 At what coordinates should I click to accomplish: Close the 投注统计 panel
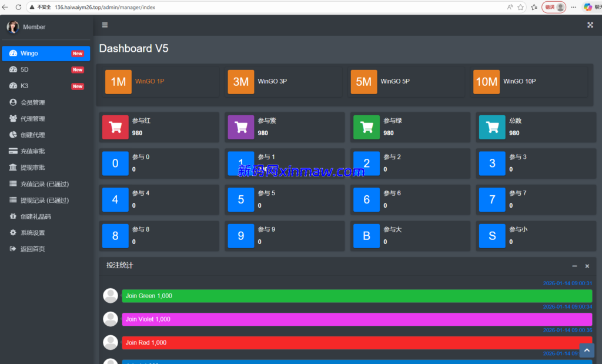pyautogui.click(x=587, y=266)
